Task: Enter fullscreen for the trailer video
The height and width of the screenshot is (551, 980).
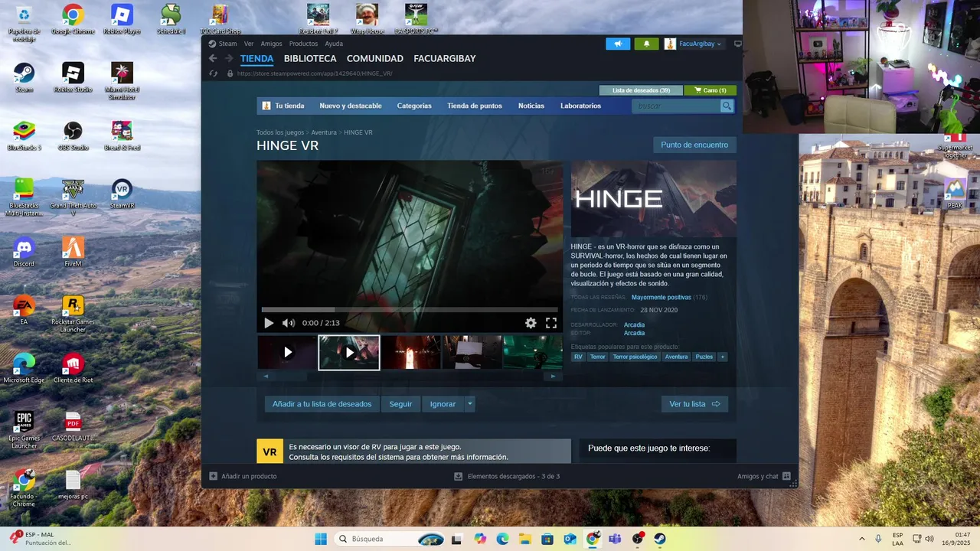Action: pos(550,323)
